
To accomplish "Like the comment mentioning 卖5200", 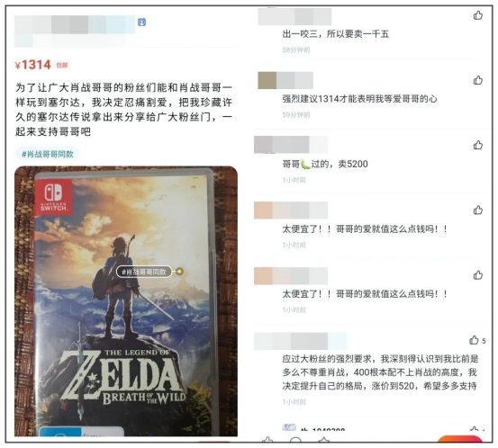I will pyautogui.click(x=477, y=145).
